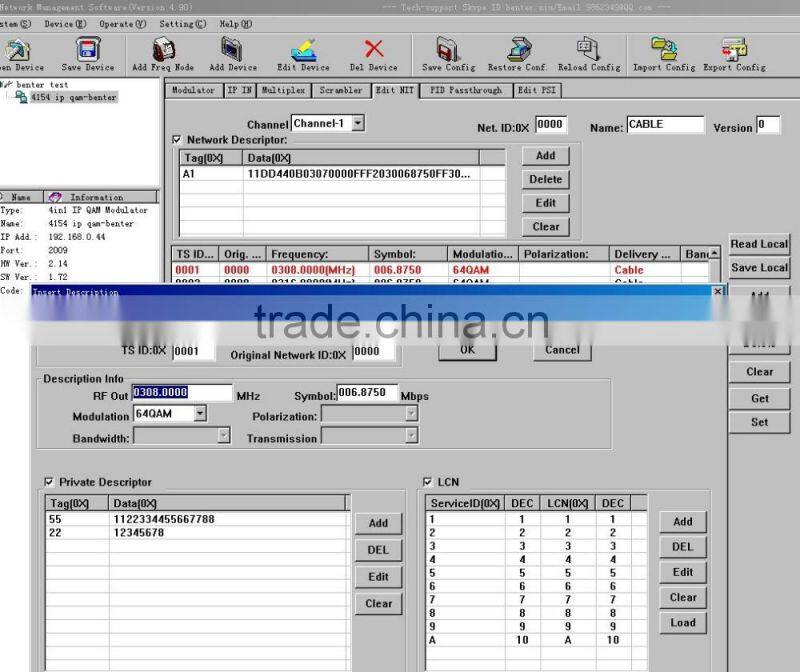
Task: Click the Export Config toolbar icon
Action: tap(734, 50)
